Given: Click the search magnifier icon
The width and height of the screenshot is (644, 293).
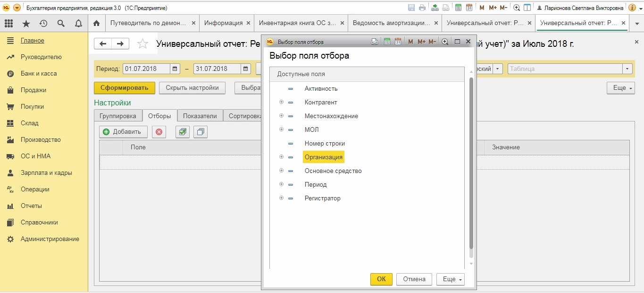Looking at the screenshot, I should pos(61,23).
